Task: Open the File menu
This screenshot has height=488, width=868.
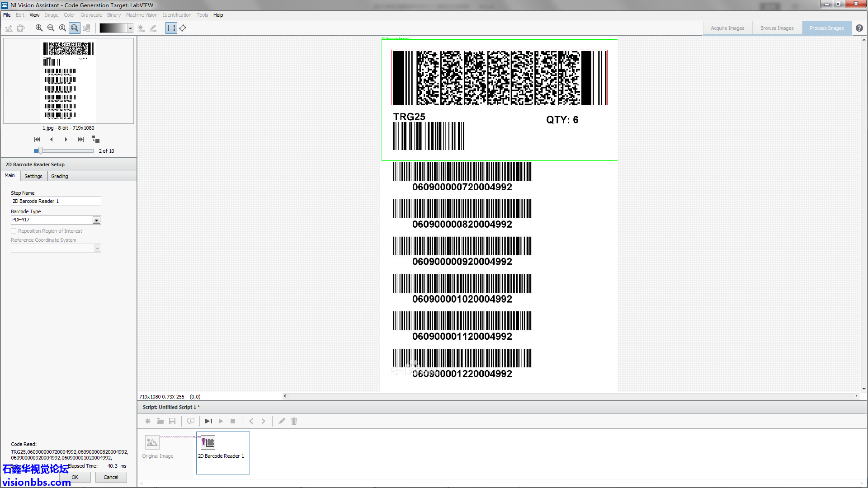Action: 7,15
